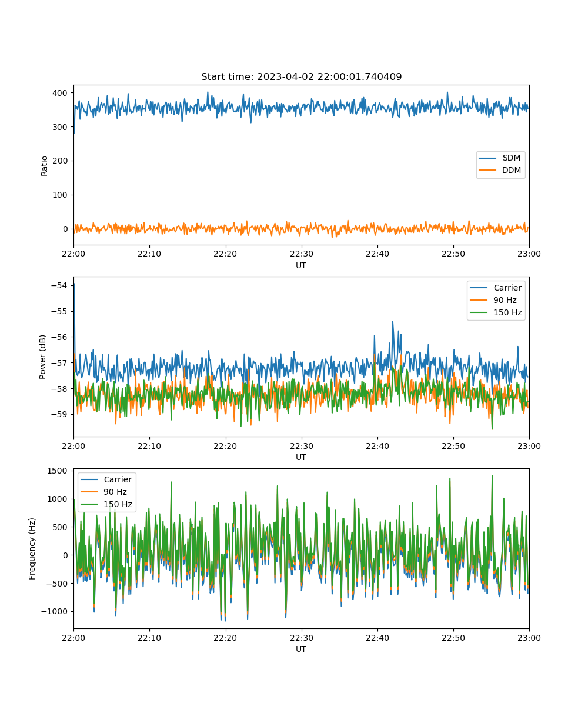Click the 23:00 tick under the frequency plot
Viewport: 588px width, 706px height.
529,637
